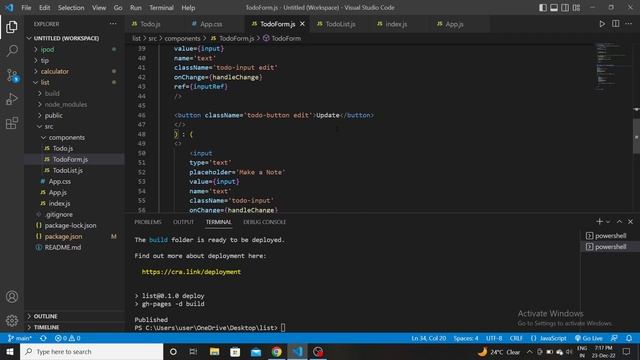The height and width of the screenshot is (360, 640).
Task: Click the main branch indicator in the status bar
Action: (20, 338)
